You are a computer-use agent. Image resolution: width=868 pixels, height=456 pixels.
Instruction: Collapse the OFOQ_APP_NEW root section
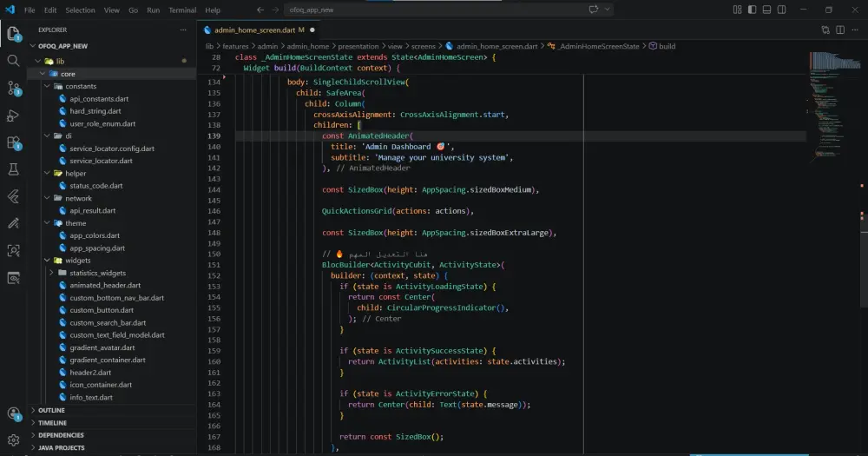[x=33, y=46]
